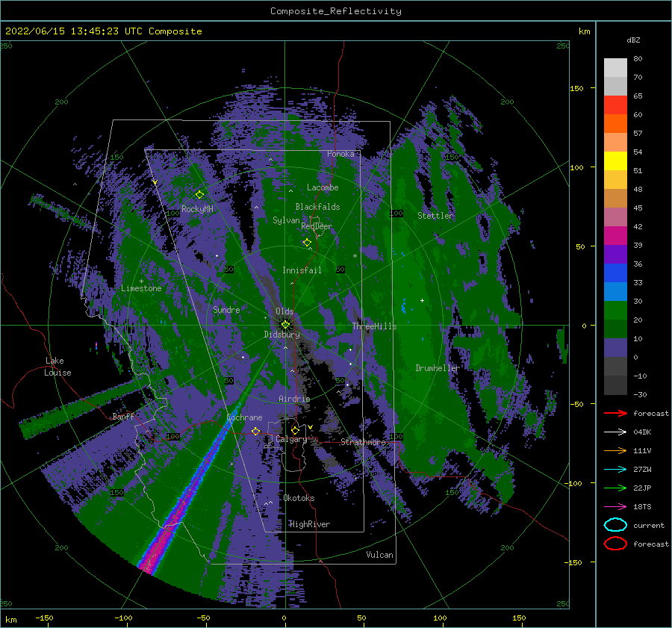
Task: Pick the bright yellow 54-51 dBZ swatch
Action: pyautogui.click(x=615, y=161)
